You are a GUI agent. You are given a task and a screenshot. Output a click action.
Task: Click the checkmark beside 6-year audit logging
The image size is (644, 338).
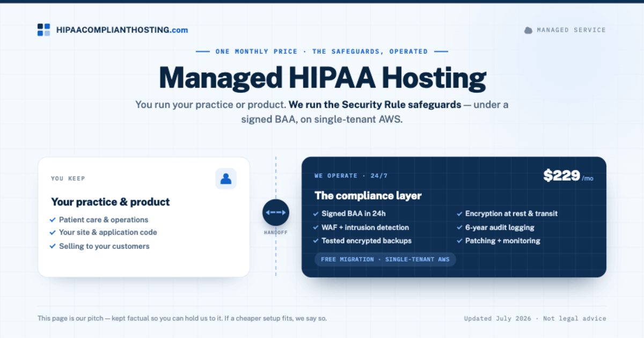pyautogui.click(x=460, y=227)
